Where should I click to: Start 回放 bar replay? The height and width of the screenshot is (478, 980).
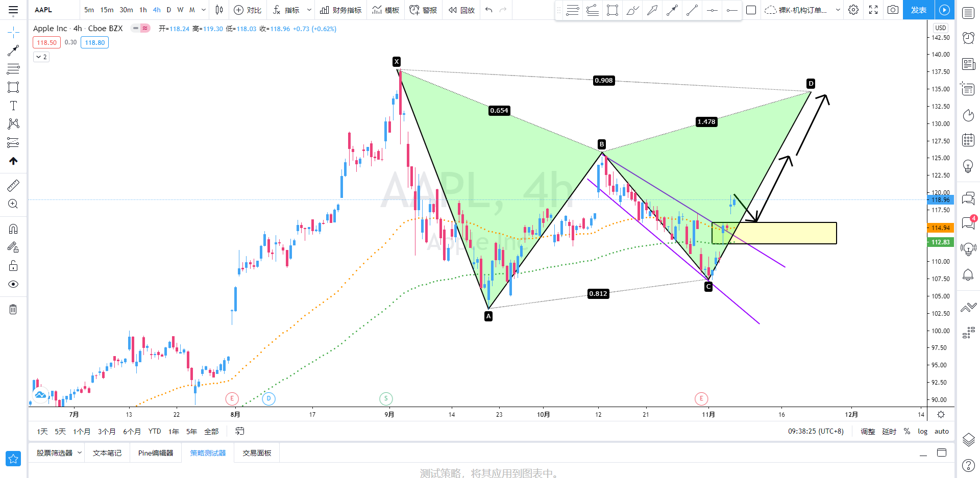point(461,10)
